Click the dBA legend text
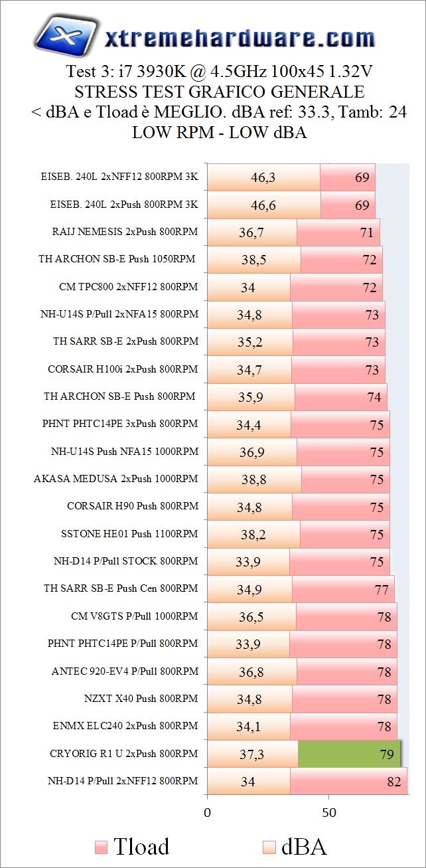 tap(303, 846)
